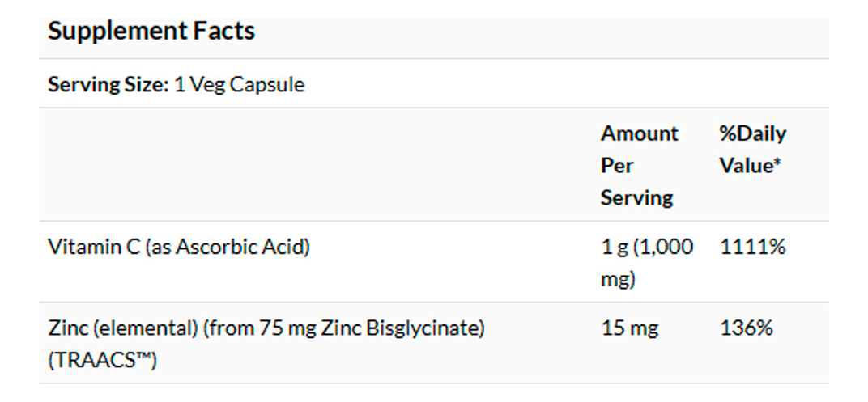Click the word Value* in header

(x=750, y=165)
